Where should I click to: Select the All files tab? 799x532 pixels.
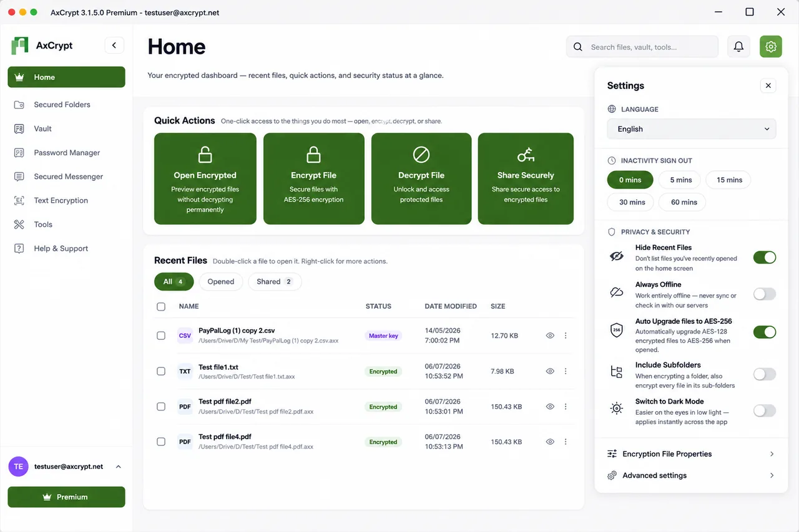[x=174, y=281]
